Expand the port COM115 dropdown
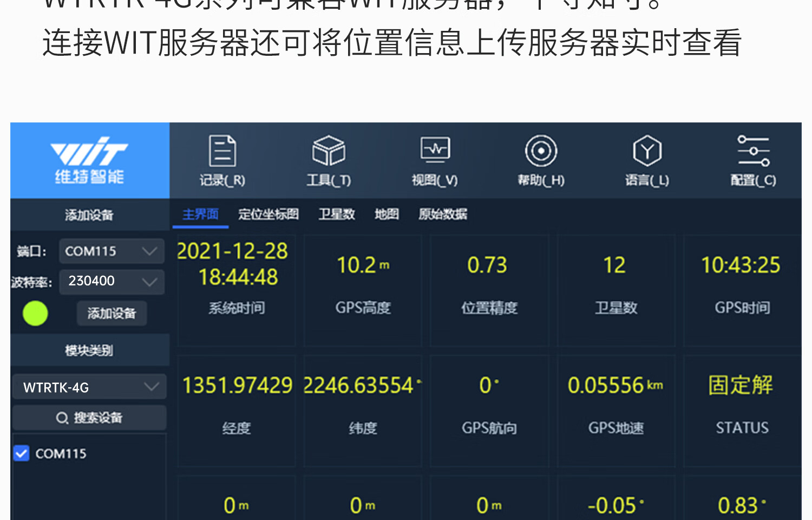Image resolution: width=812 pixels, height=520 pixels. point(112,251)
